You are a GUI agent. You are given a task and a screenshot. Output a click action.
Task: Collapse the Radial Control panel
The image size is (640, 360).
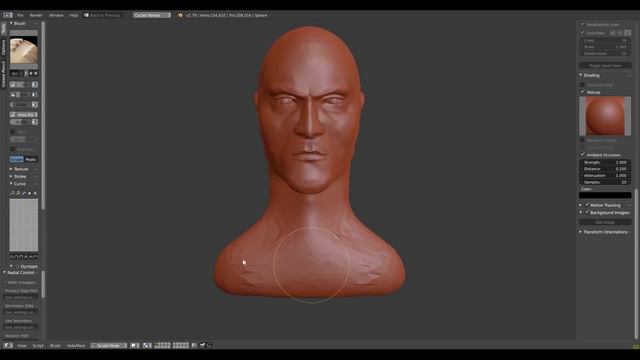20,273
